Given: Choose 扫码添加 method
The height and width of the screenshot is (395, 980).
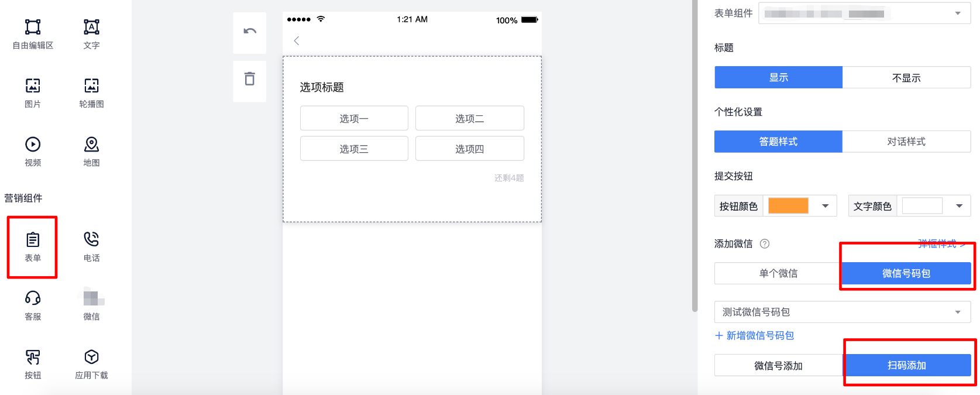Looking at the screenshot, I should pyautogui.click(x=906, y=365).
